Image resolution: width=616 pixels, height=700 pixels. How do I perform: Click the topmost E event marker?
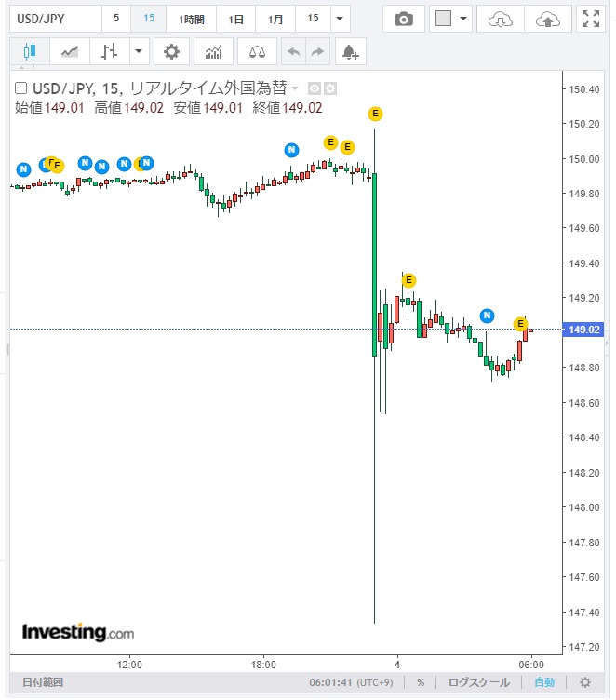(x=375, y=114)
